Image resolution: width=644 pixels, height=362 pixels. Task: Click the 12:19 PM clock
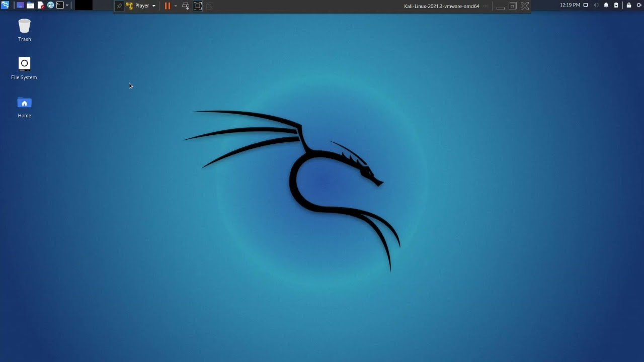pos(570,5)
